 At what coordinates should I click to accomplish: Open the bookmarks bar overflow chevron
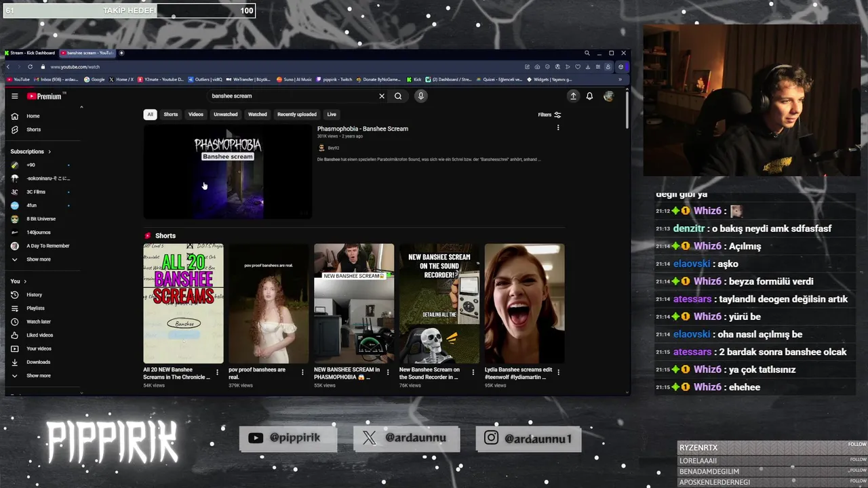pos(620,79)
